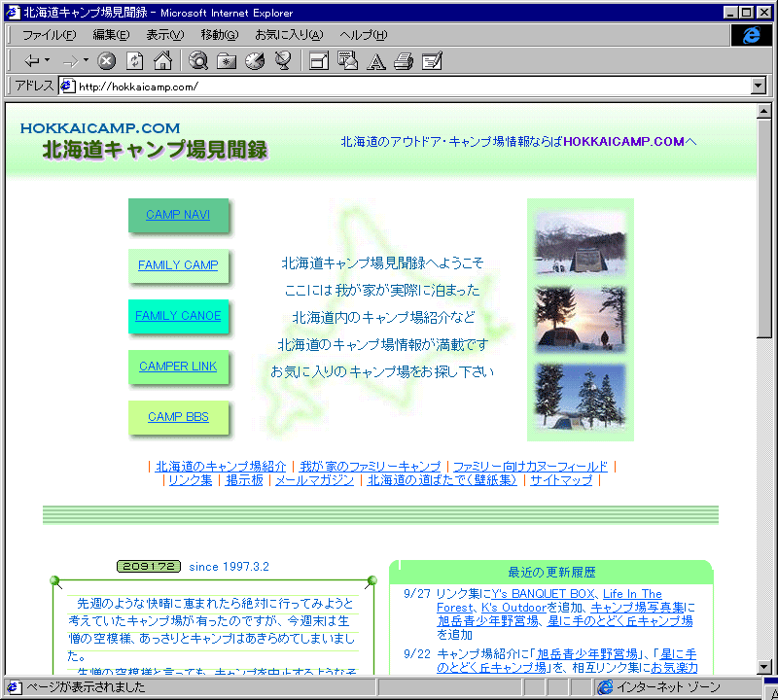This screenshot has width=778, height=700.
Task: Open the お気に入り(A) menu
Action: tap(289, 35)
